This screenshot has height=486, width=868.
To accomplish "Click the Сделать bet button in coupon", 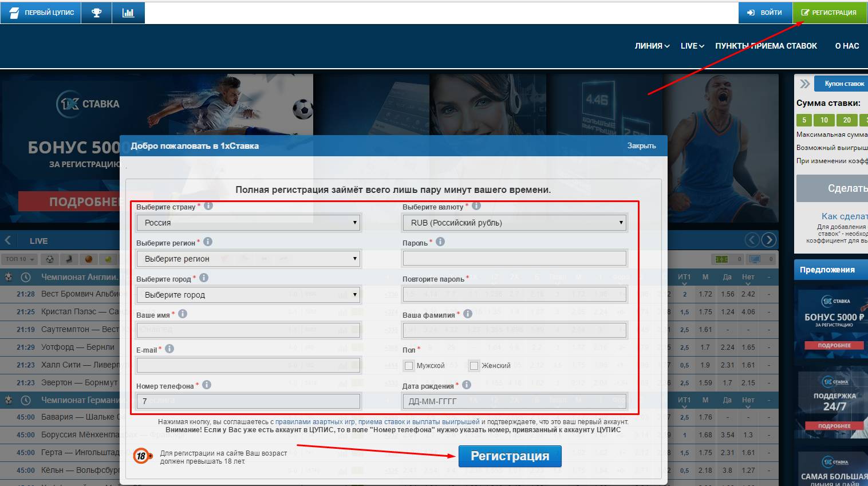I will coord(832,188).
